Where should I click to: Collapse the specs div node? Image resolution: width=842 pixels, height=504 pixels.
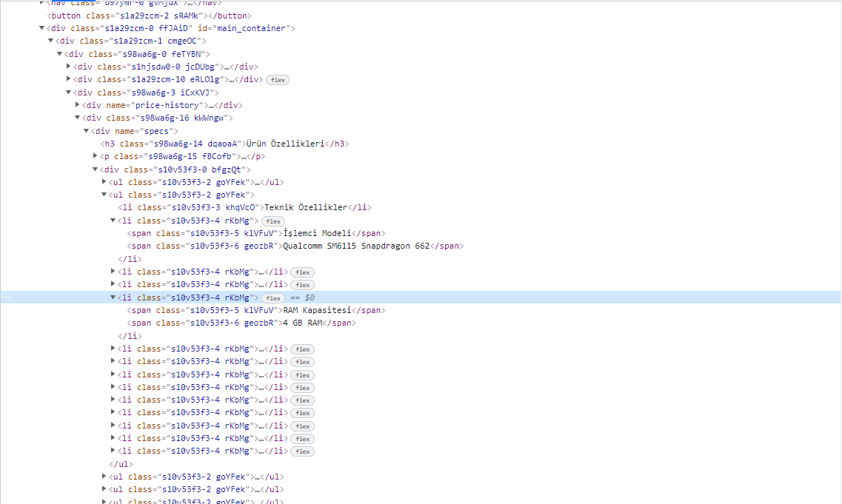tap(86, 131)
